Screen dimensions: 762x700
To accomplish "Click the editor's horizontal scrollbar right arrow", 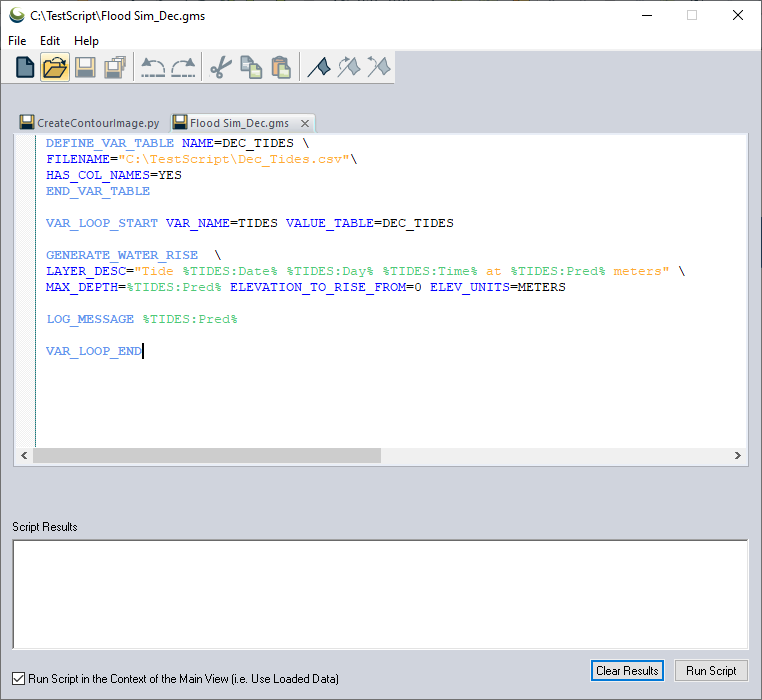I will point(738,456).
